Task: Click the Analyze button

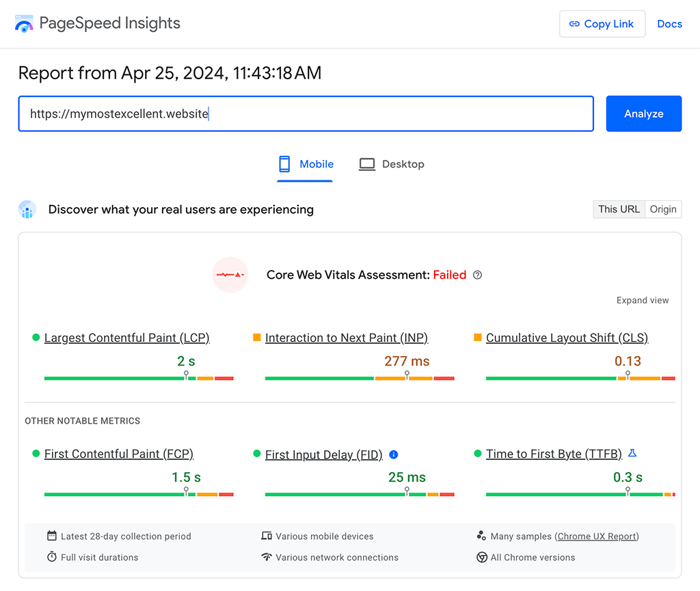Action: [643, 113]
